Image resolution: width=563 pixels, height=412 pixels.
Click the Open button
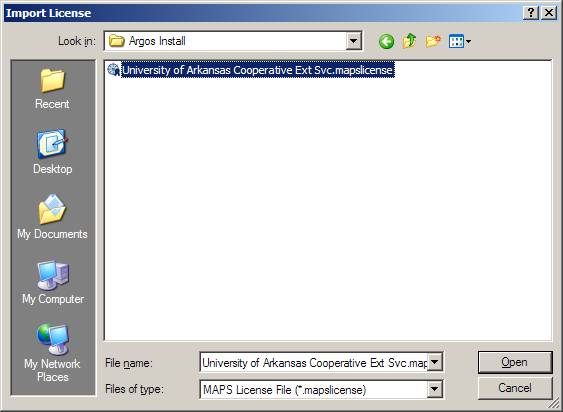pos(515,362)
